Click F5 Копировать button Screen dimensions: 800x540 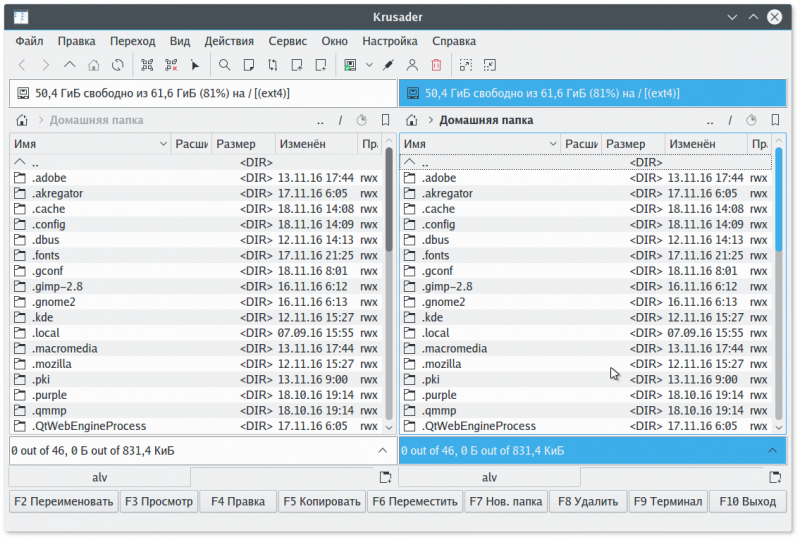(322, 502)
